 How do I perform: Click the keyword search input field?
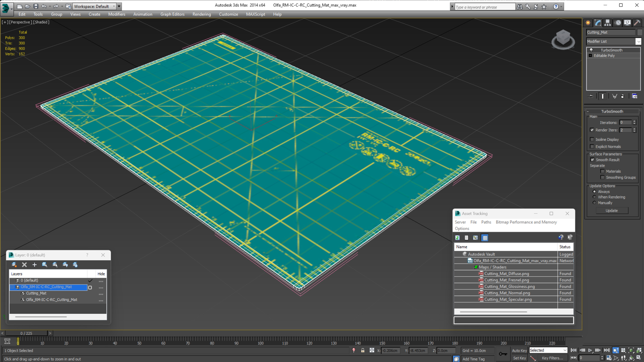(485, 7)
